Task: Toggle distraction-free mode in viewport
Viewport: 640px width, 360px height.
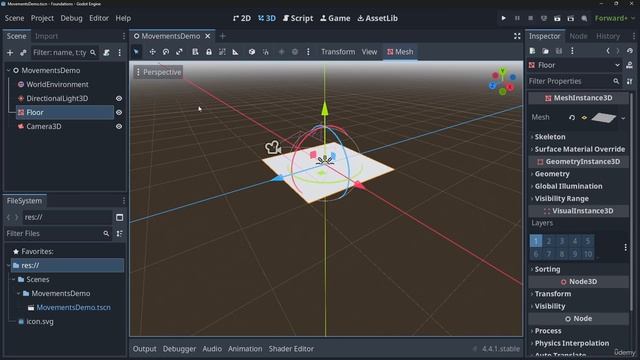Action: [517, 36]
